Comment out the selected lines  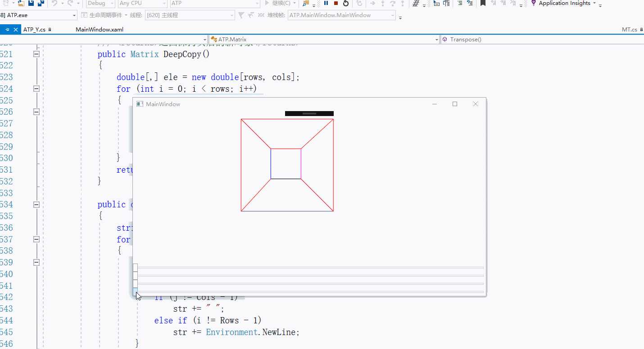tap(460, 3)
